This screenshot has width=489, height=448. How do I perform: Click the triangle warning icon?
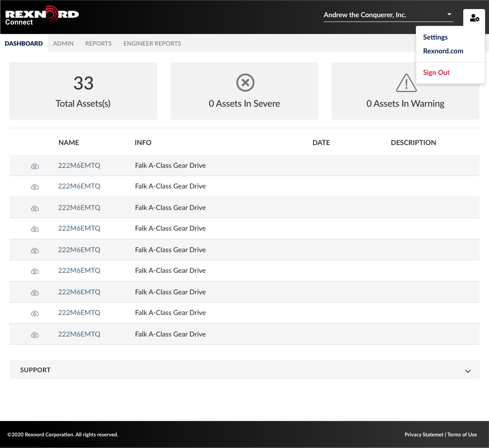click(x=406, y=83)
